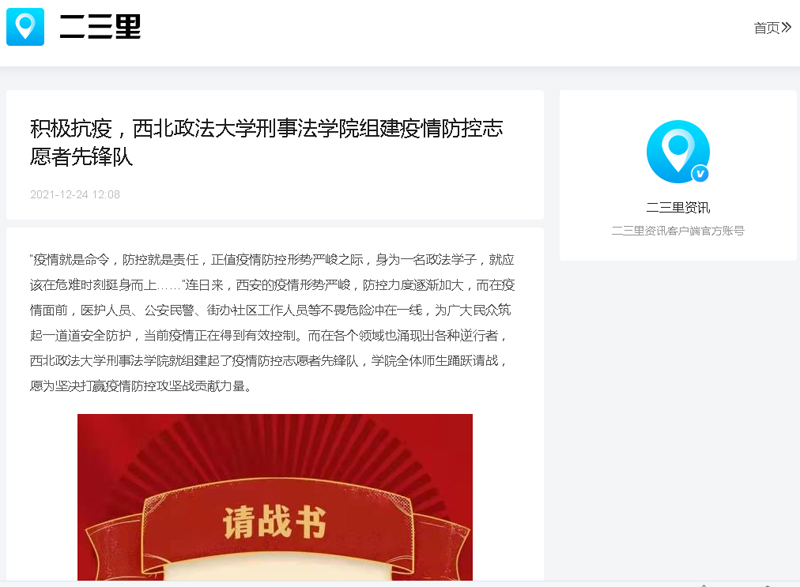Open the 二三里资讯 round avatar
The width and height of the screenshot is (800, 587).
(x=678, y=151)
